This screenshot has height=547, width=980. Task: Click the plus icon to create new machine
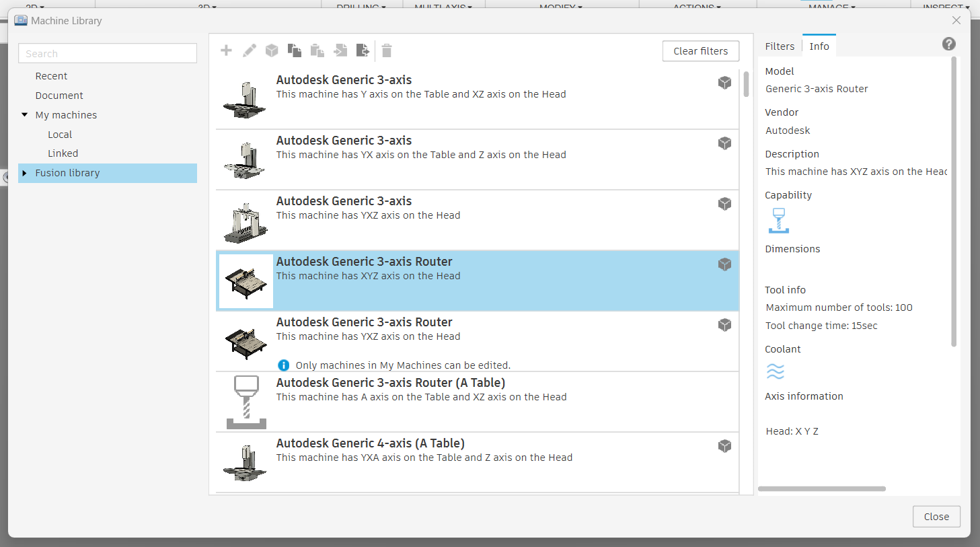pyautogui.click(x=226, y=50)
